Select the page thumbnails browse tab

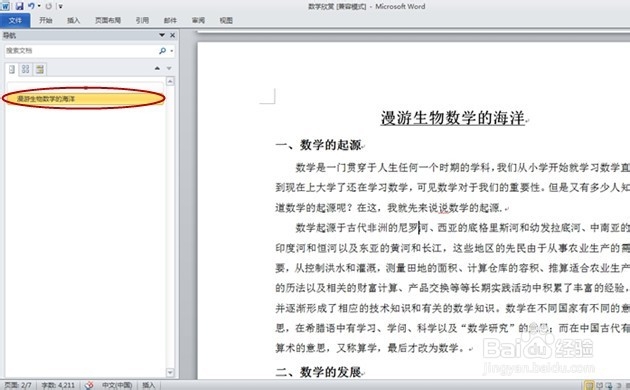point(25,69)
